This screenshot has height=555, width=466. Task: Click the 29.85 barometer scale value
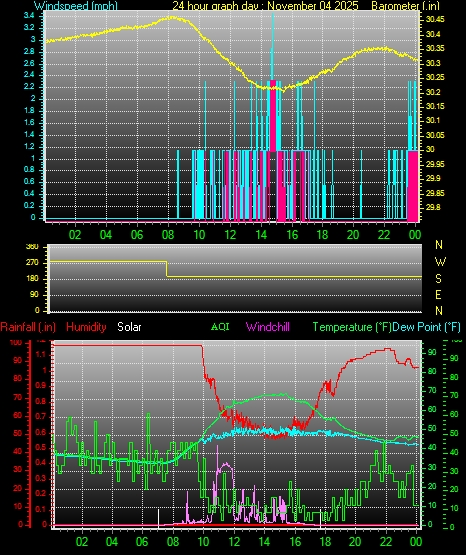(435, 193)
